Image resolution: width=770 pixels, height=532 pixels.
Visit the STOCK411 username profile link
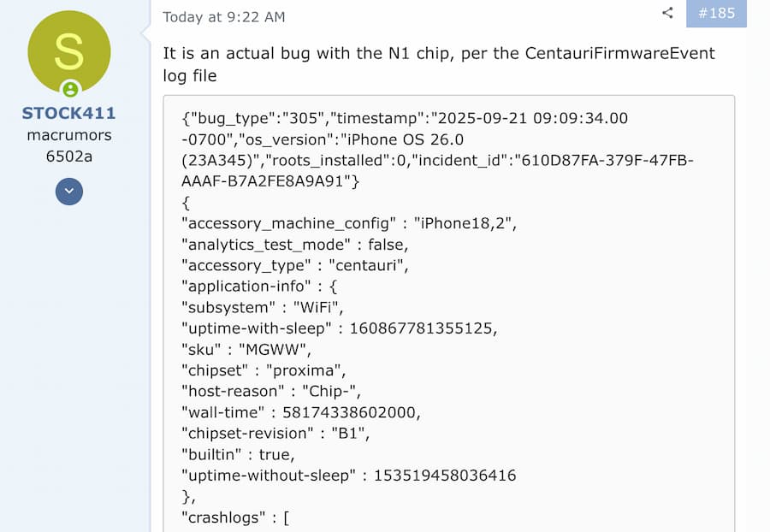pyautogui.click(x=69, y=113)
